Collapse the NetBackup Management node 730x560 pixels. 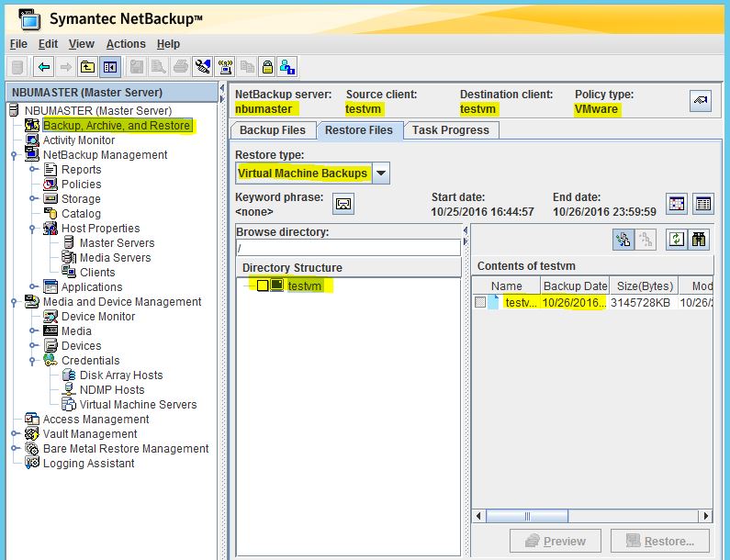(x=14, y=155)
